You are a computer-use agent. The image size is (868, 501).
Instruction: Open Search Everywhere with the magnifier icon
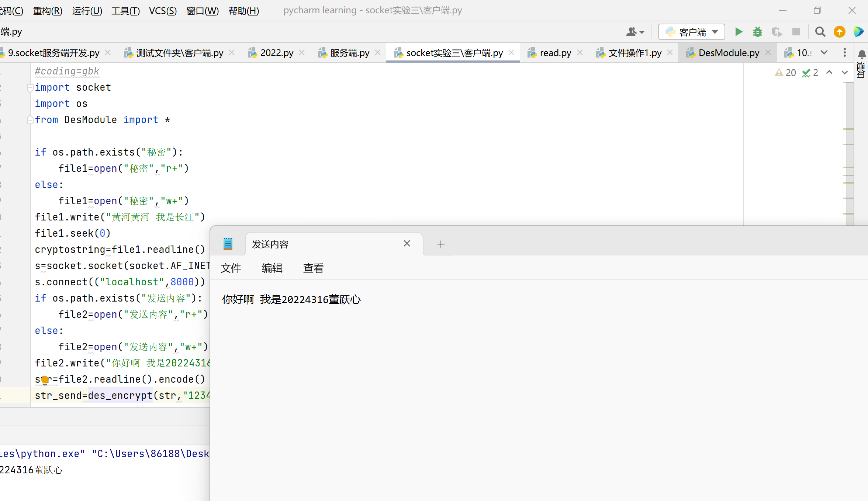820,32
